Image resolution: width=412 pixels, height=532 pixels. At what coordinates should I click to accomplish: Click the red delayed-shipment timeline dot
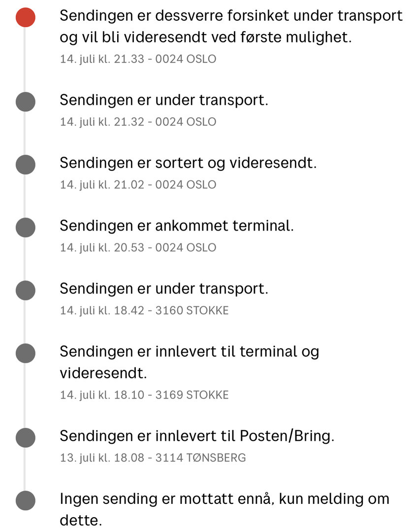(x=25, y=17)
